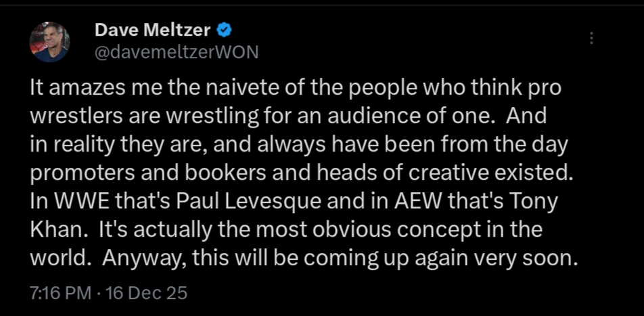Viewport: 644px width, 316px height.
Task: Open the three-dot more options menu
Action: point(591,38)
